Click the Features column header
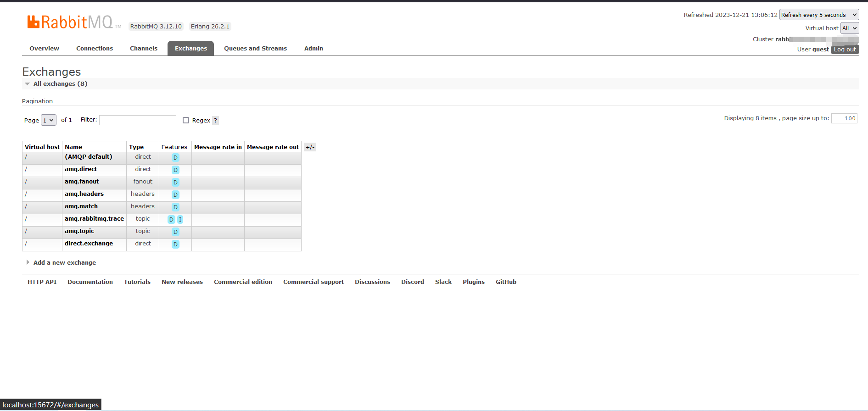 tap(174, 147)
